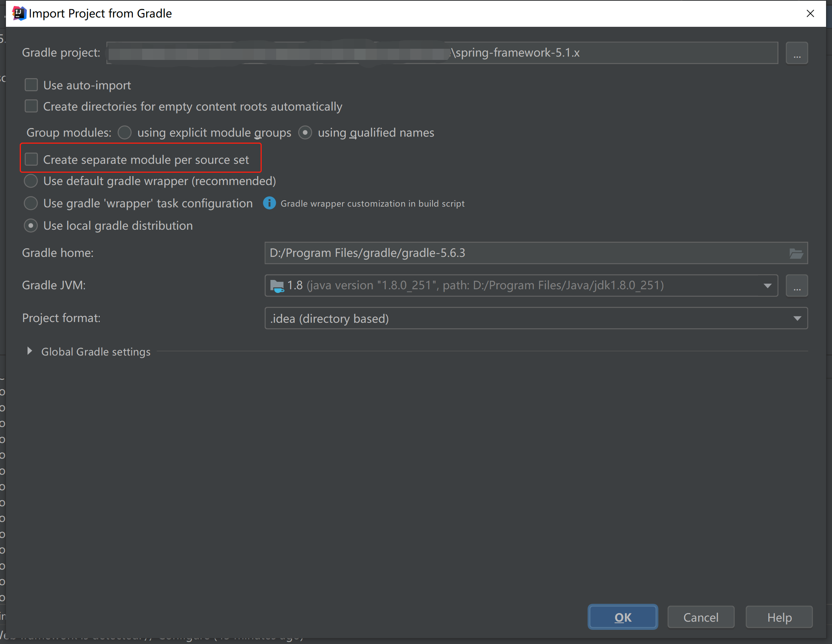Select using explicit module groups radio
This screenshot has width=832, height=644.
(125, 133)
